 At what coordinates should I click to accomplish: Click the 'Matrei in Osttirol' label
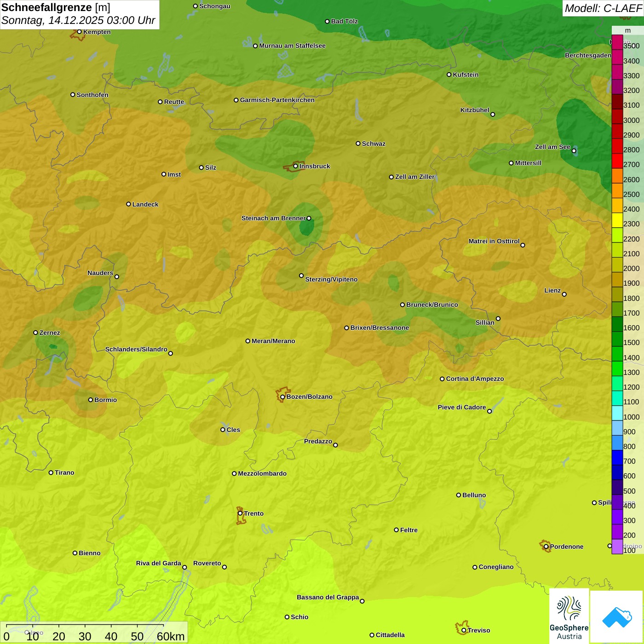click(x=494, y=241)
